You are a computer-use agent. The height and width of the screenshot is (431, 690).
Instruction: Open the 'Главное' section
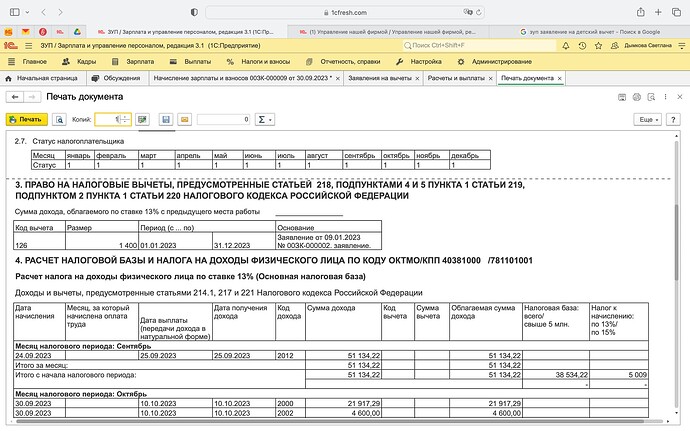[x=27, y=62]
